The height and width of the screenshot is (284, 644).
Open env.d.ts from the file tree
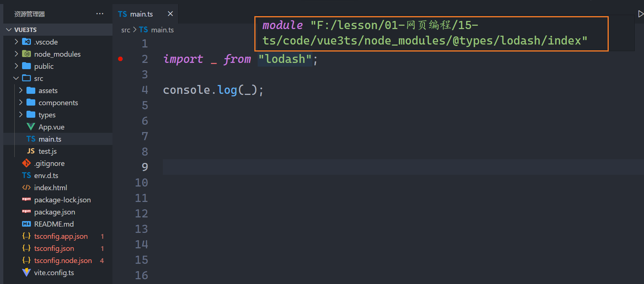[46, 175]
